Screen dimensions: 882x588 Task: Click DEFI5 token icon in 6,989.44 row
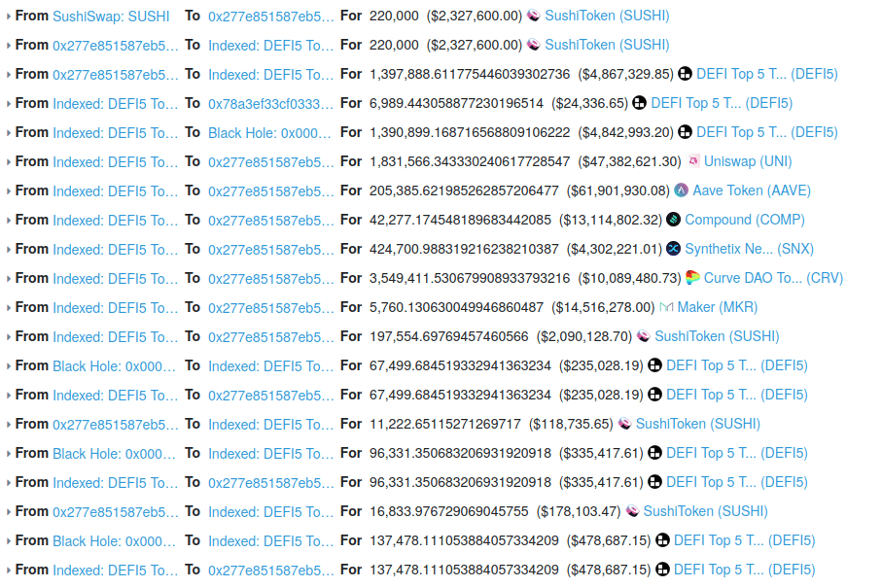639,103
